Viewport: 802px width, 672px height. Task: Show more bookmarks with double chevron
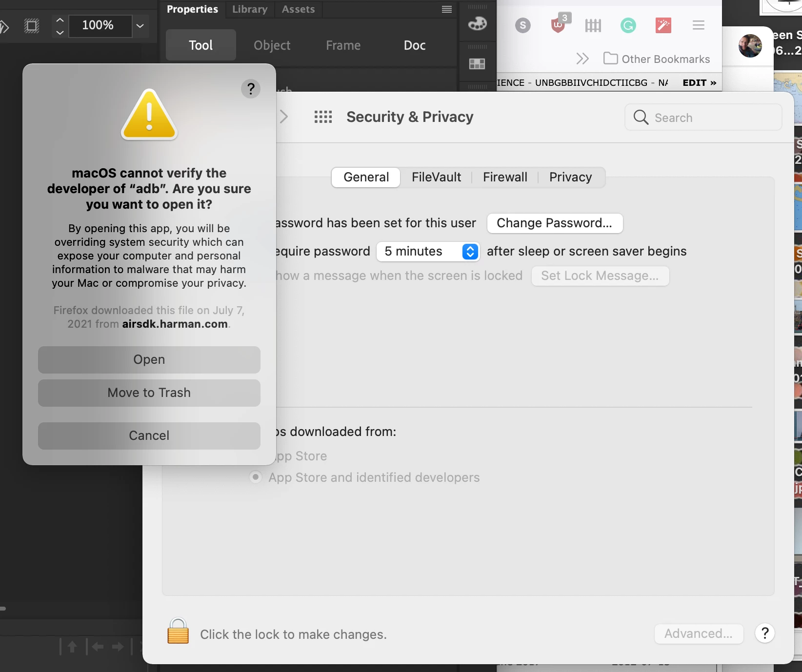coord(582,59)
